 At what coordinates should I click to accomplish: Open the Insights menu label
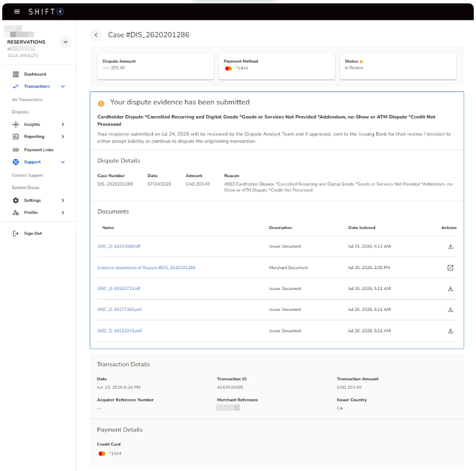[x=32, y=125]
